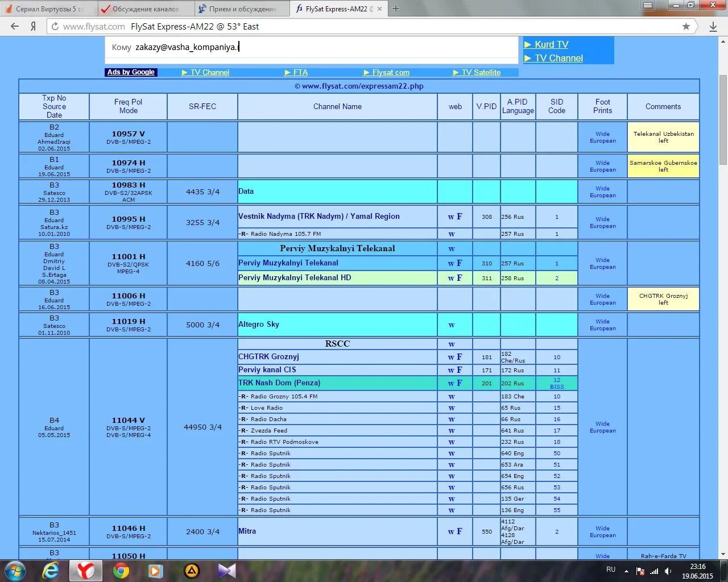Click the Кому email input field
Image resolution: width=728 pixels, height=582 pixels.
pos(311,47)
